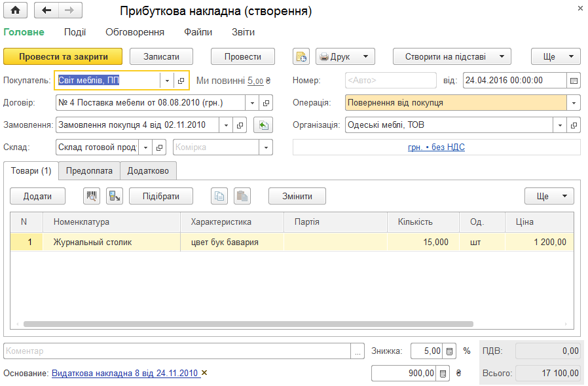This screenshot has height=386, width=588.
Task: Open the Друк print menu
Action: tap(345, 57)
